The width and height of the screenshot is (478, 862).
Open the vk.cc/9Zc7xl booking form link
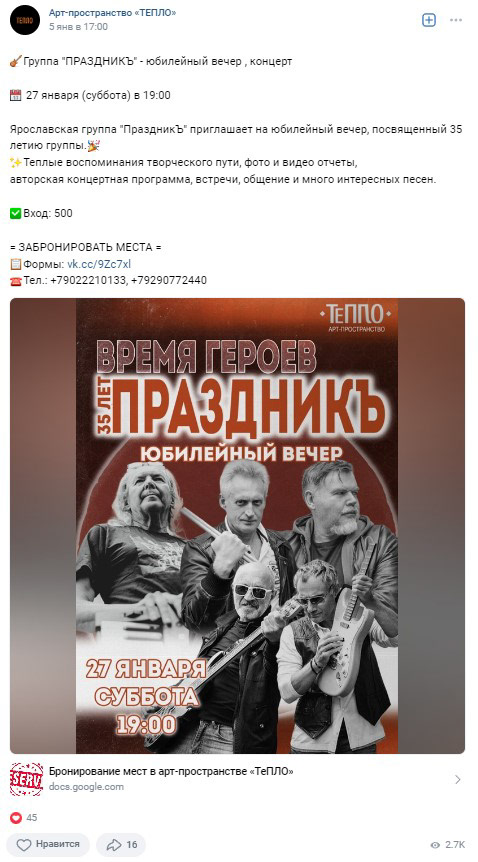coord(99,264)
